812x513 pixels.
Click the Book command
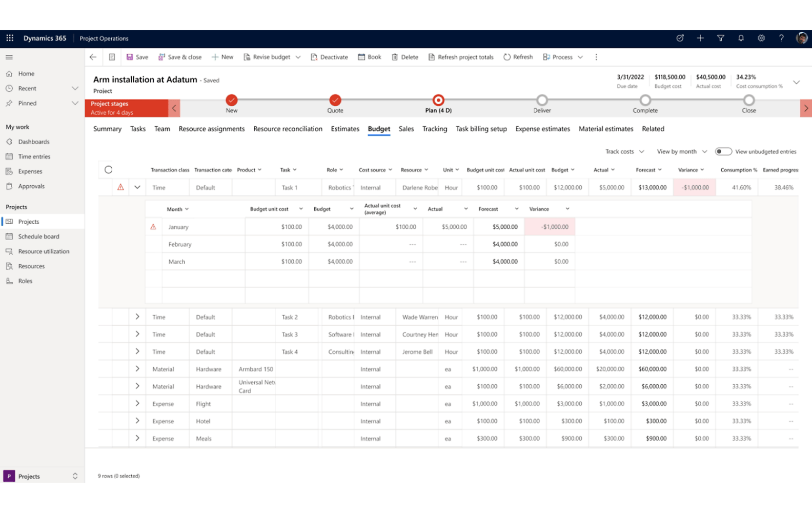[x=370, y=57]
